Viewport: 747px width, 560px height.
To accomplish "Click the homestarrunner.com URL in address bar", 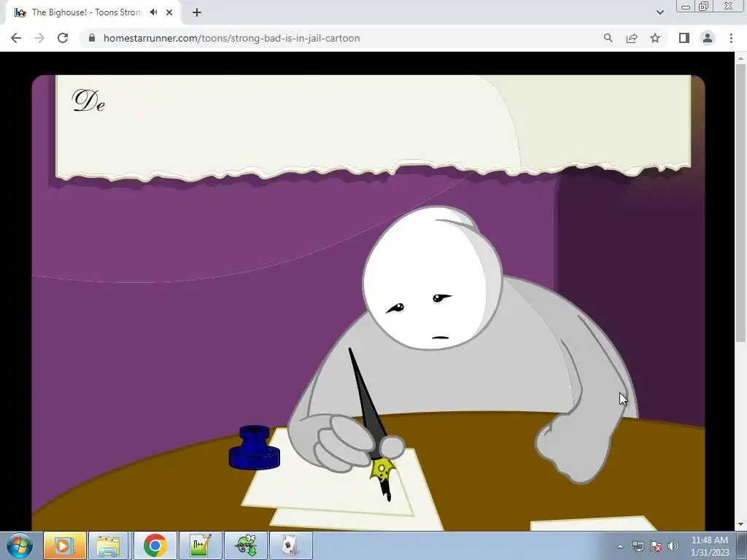I will (231, 38).
